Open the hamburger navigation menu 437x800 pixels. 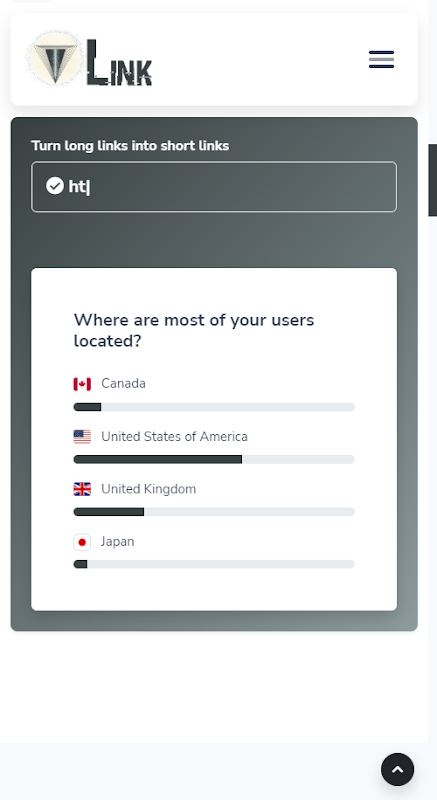[x=381, y=59]
